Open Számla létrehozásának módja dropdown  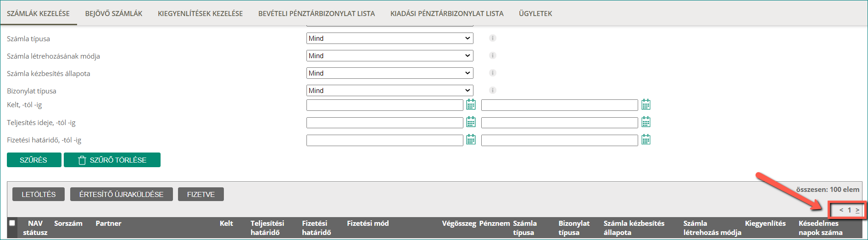(x=389, y=56)
